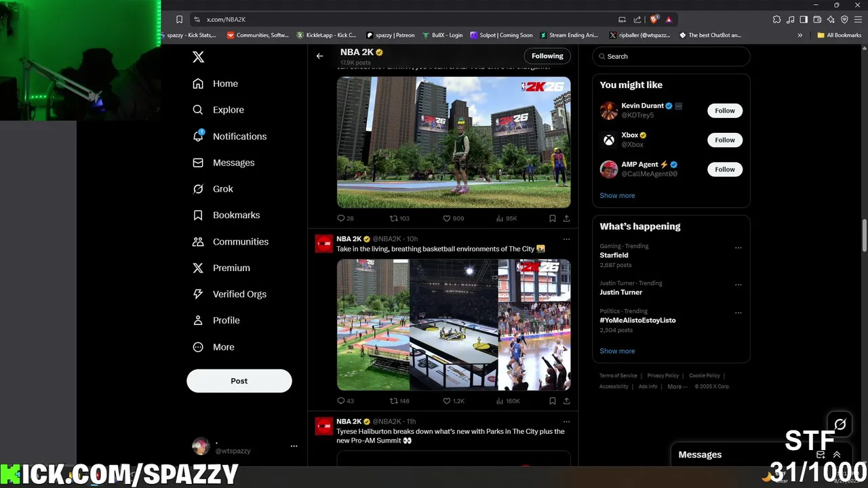Open #YoMeAlistoEstoyListo trending topic
868x488 pixels.
[x=637, y=320]
